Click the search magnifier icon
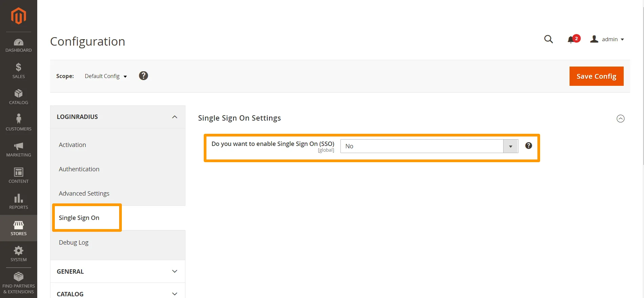 (548, 39)
